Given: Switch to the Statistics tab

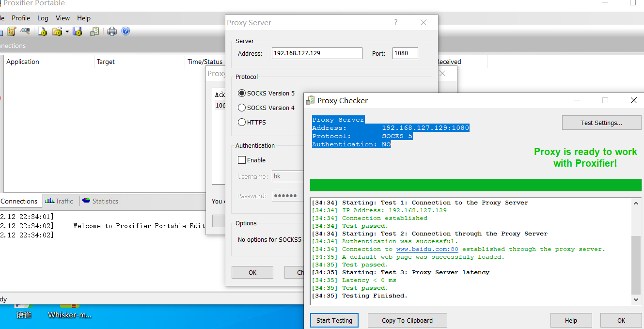Looking at the screenshot, I should pos(100,201).
